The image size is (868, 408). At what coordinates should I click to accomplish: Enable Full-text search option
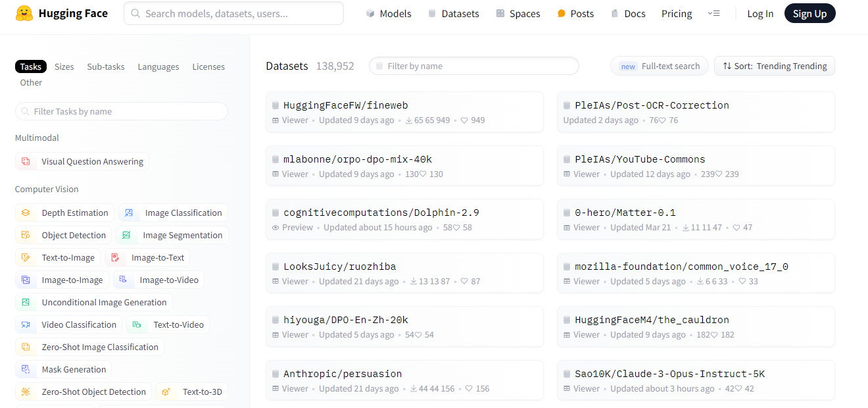click(660, 66)
